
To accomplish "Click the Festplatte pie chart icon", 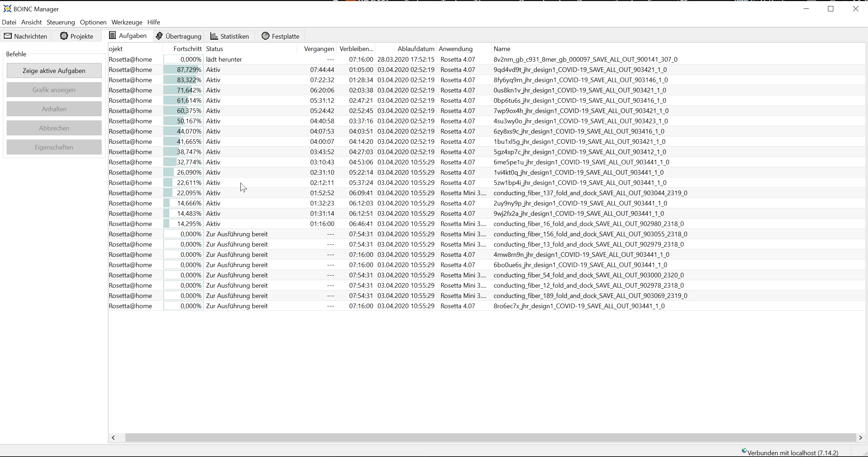I will (265, 36).
